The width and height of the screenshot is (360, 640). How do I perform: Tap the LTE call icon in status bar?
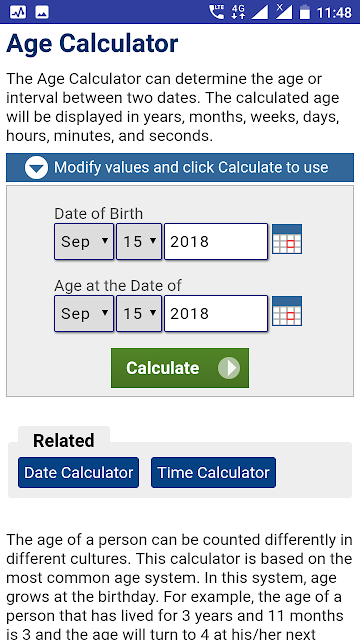point(216,12)
